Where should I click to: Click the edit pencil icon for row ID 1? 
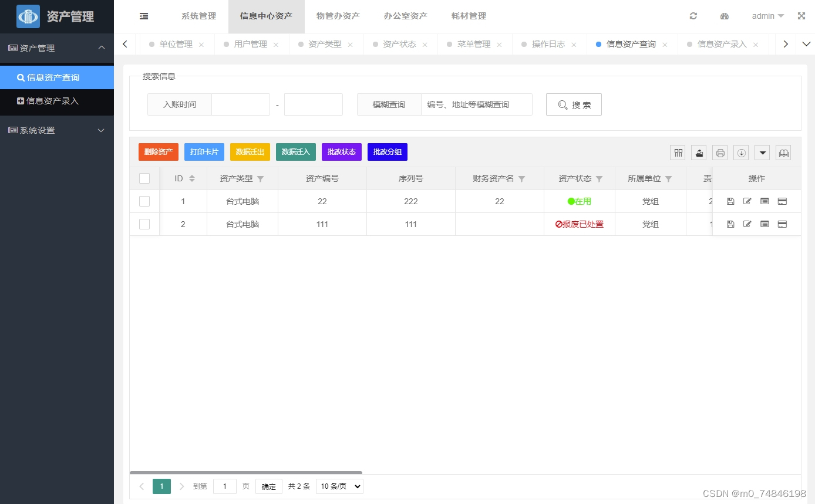(747, 201)
